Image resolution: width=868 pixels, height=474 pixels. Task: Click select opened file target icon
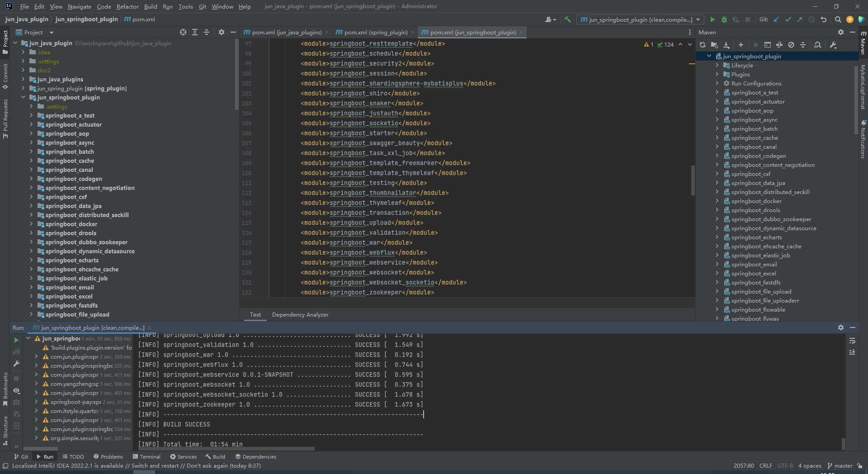[183, 32]
